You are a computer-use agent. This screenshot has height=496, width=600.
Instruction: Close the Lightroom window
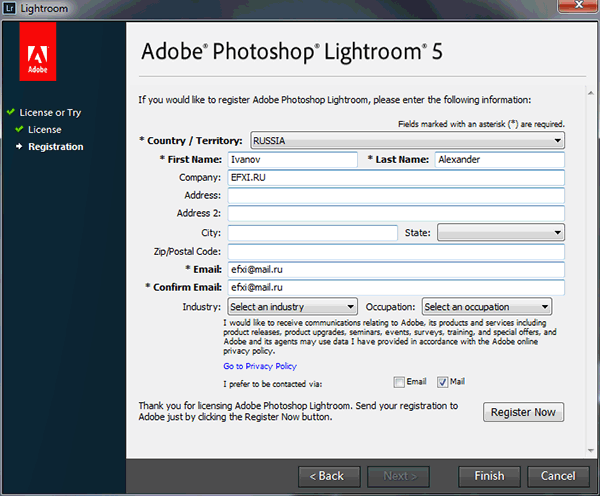[x=578, y=5]
